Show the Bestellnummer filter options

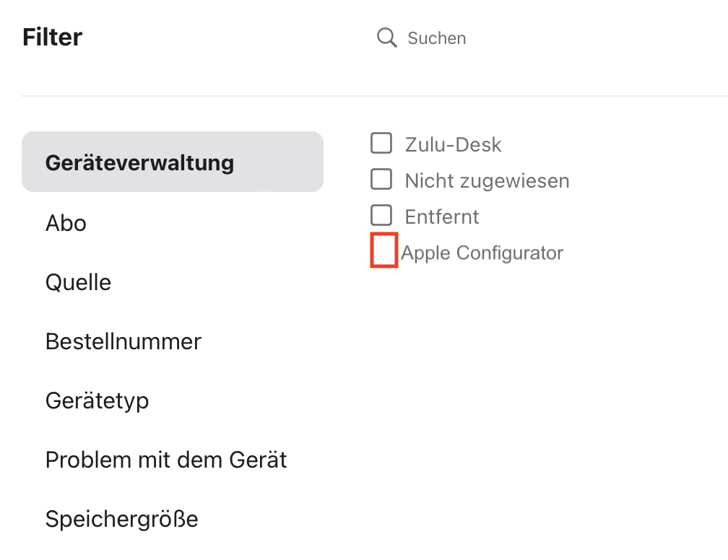pos(123,341)
